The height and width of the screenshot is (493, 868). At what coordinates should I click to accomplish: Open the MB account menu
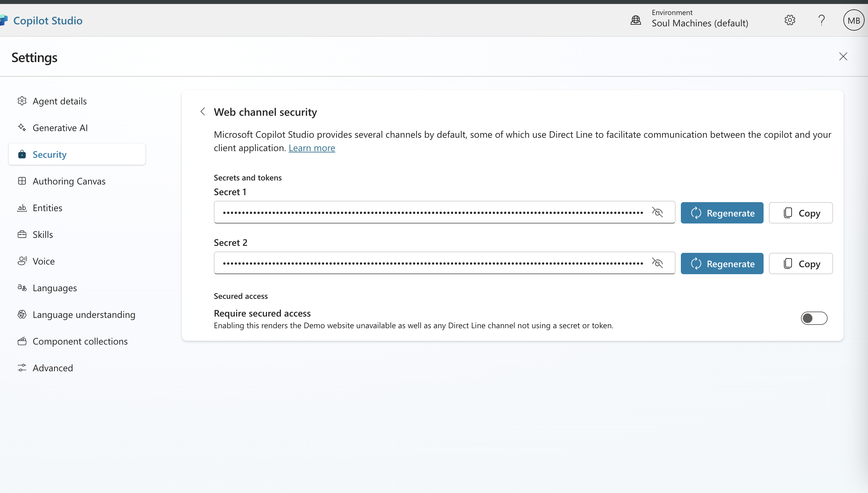click(x=853, y=20)
